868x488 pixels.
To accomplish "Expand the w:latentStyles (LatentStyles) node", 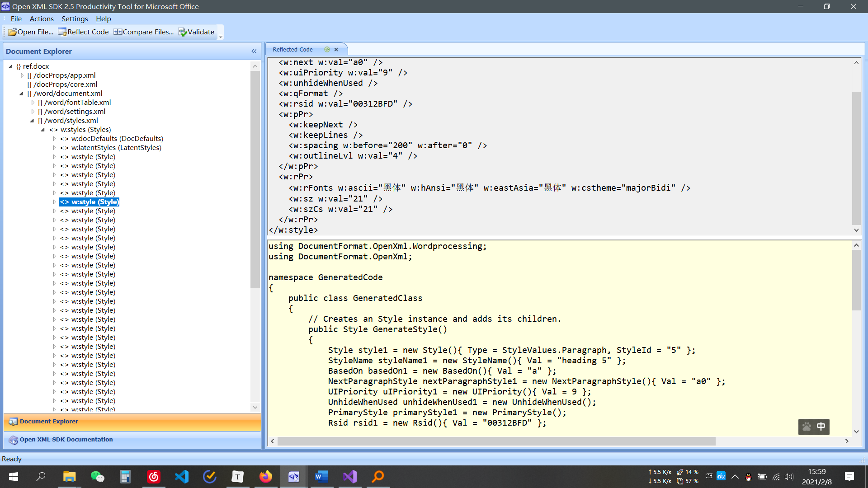I will [54, 148].
